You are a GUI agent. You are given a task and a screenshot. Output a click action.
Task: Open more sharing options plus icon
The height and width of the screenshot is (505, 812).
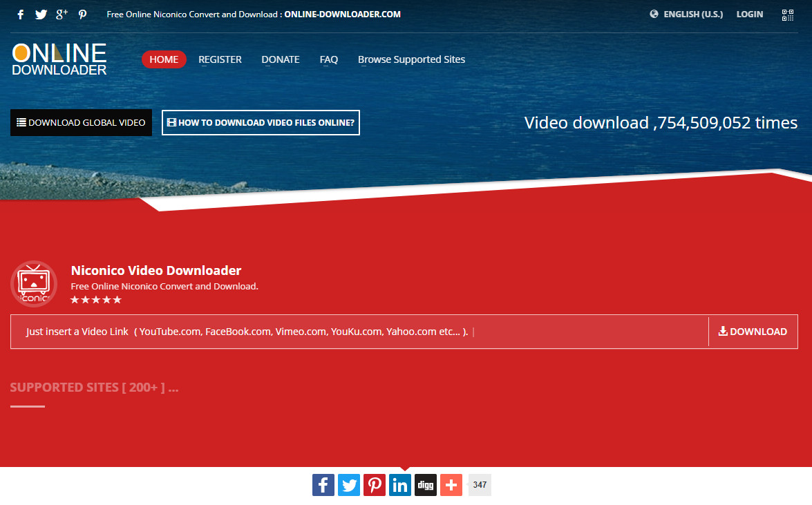451,485
